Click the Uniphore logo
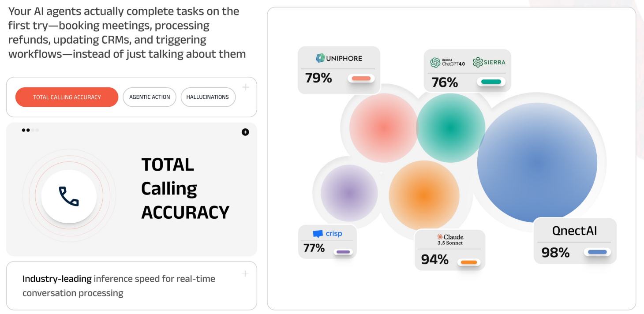 click(339, 58)
